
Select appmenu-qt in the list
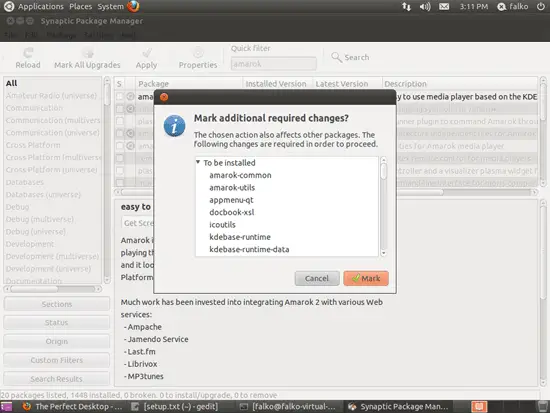(231, 200)
